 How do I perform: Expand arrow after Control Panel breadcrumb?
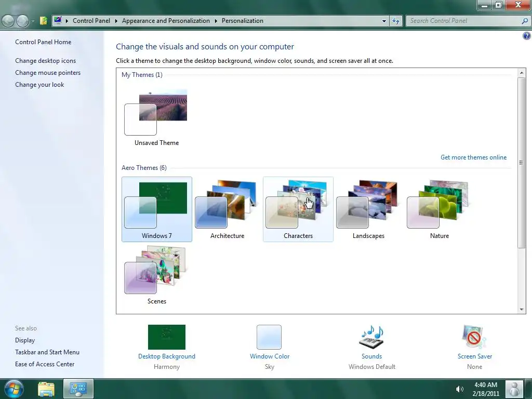coord(116,21)
